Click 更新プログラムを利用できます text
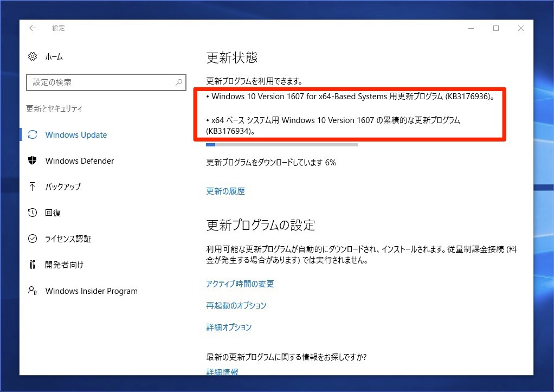 254,81
